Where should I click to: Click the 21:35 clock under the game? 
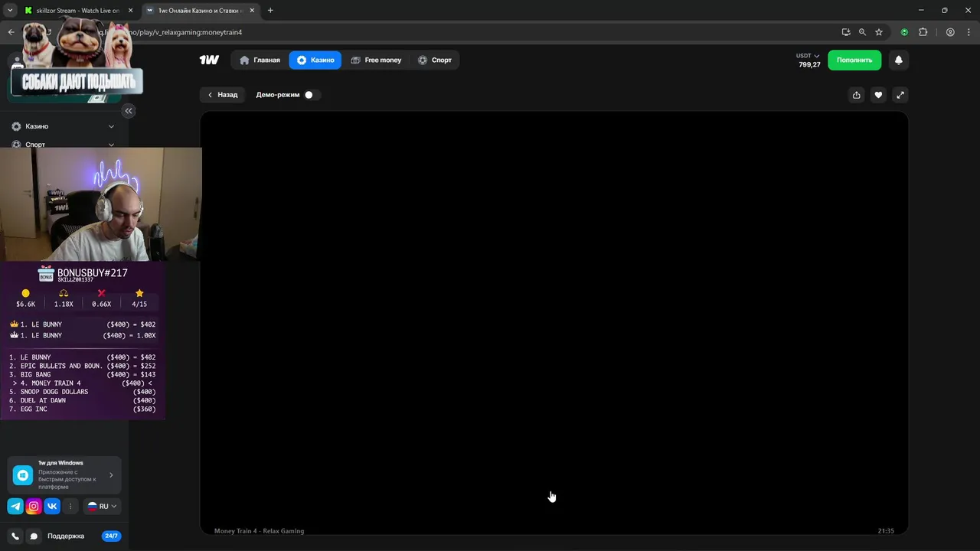pyautogui.click(x=886, y=531)
